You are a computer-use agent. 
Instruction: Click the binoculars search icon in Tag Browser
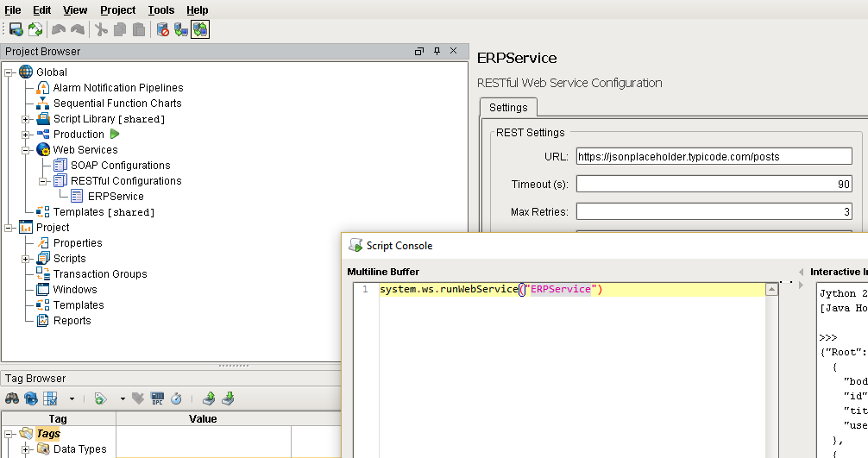pos(11,398)
